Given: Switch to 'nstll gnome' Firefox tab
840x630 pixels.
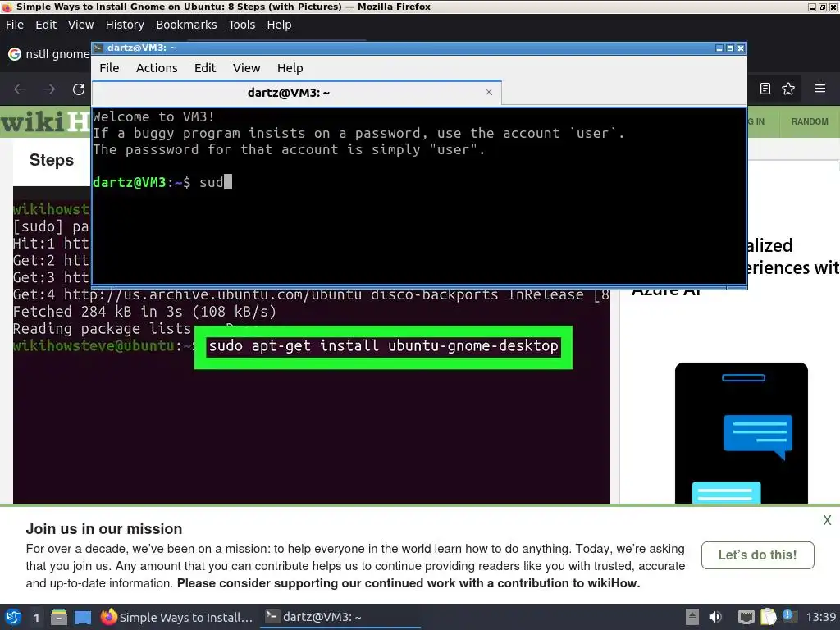Looking at the screenshot, I should 48,54.
